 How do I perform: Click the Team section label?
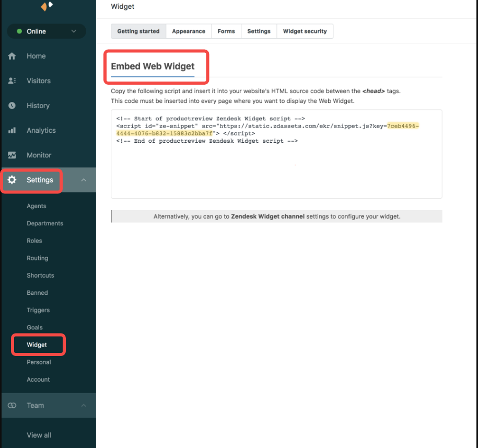[36, 405]
